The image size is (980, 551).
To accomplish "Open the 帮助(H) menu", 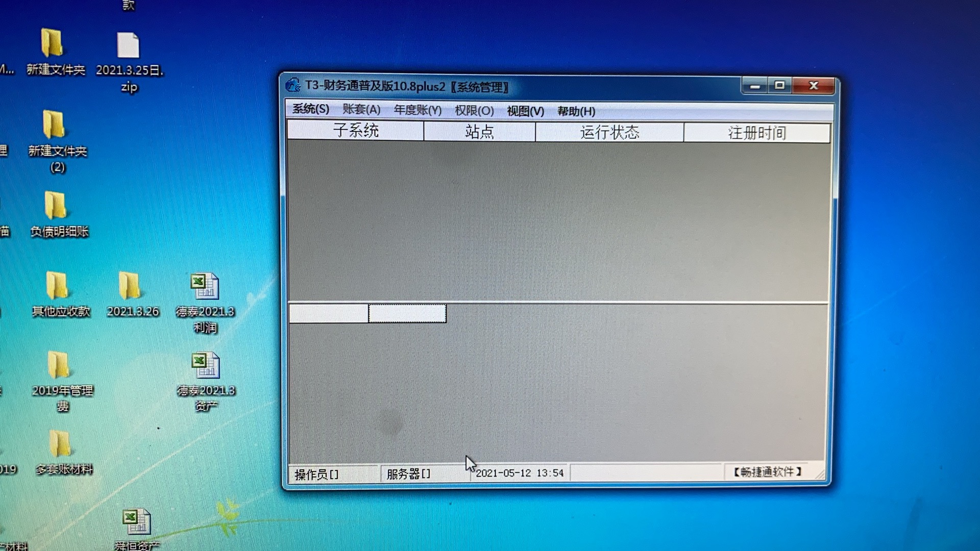I will point(576,111).
